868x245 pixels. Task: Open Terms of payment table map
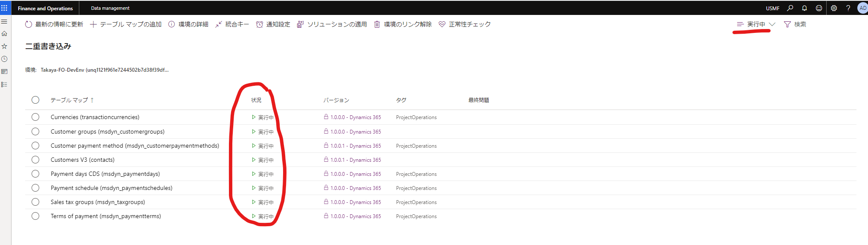106,216
